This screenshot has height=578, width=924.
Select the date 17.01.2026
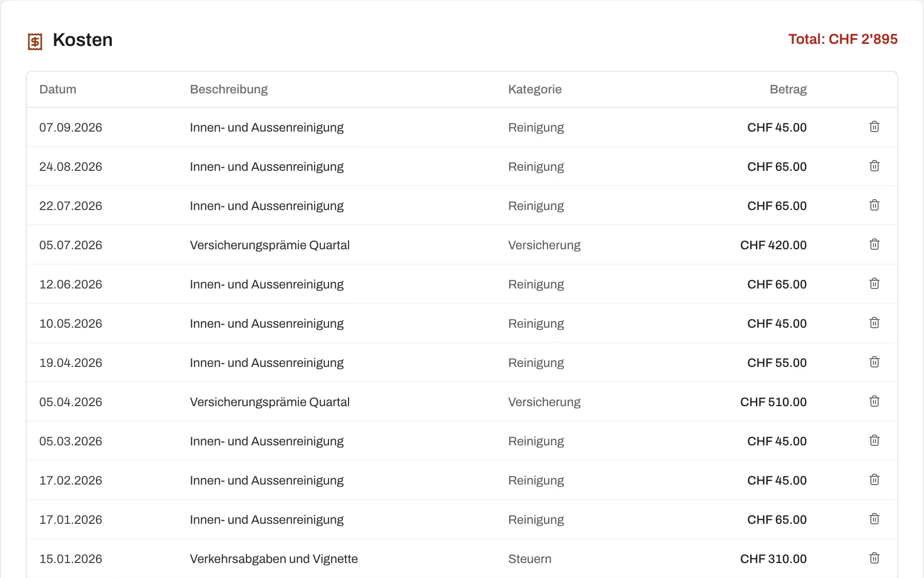pyautogui.click(x=71, y=520)
